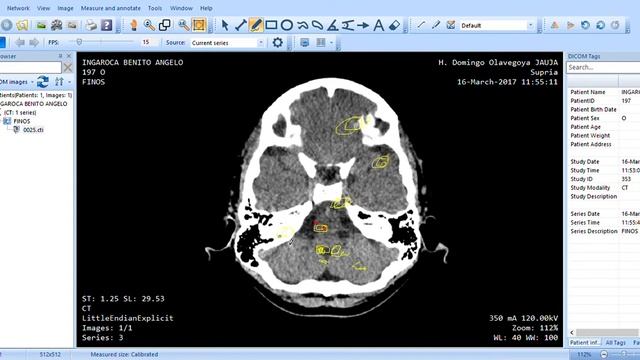Screen dimensions: 640x360
Task: Select the highlighted pencil freehand tool
Action: pyautogui.click(x=256, y=25)
